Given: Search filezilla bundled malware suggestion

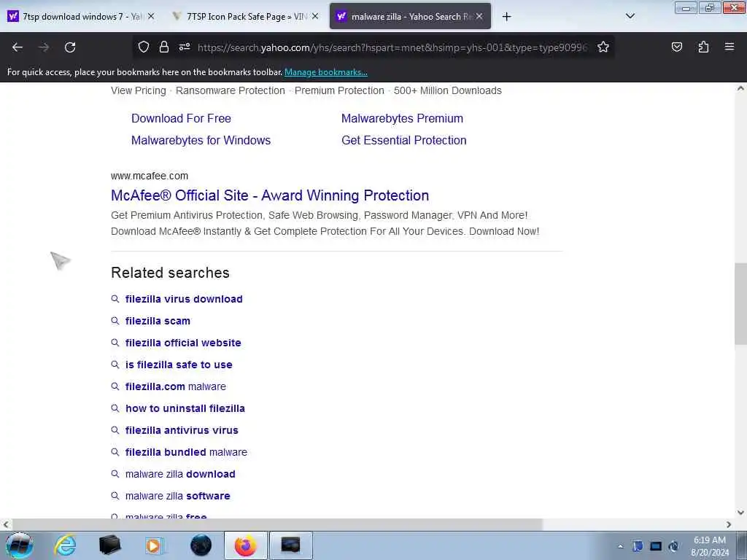Looking at the screenshot, I should coord(186,452).
